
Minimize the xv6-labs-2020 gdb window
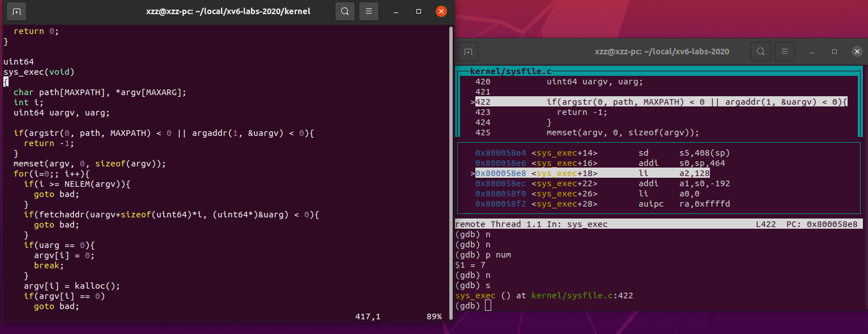(x=812, y=52)
